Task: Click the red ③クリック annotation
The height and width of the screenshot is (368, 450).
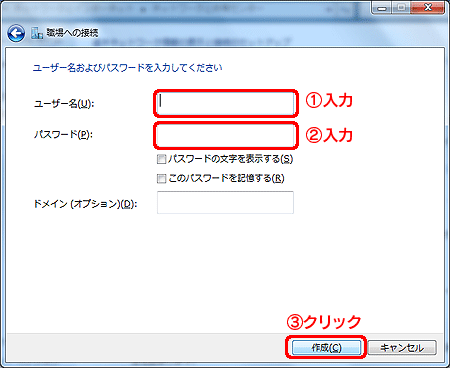Action: pyautogui.click(x=324, y=322)
